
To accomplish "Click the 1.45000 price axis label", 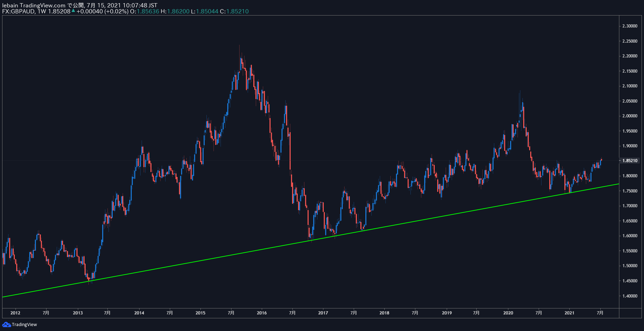I will (630, 281).
